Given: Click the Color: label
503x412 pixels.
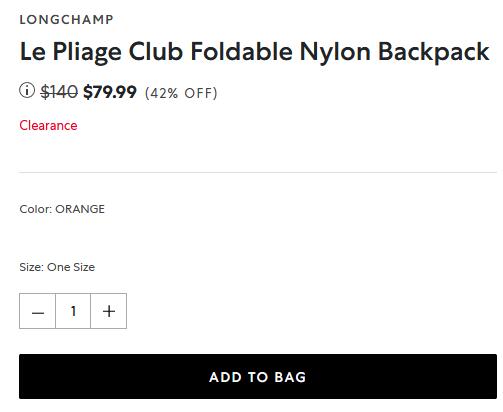Looking at the screenshot, I should (x=36, y=209).
